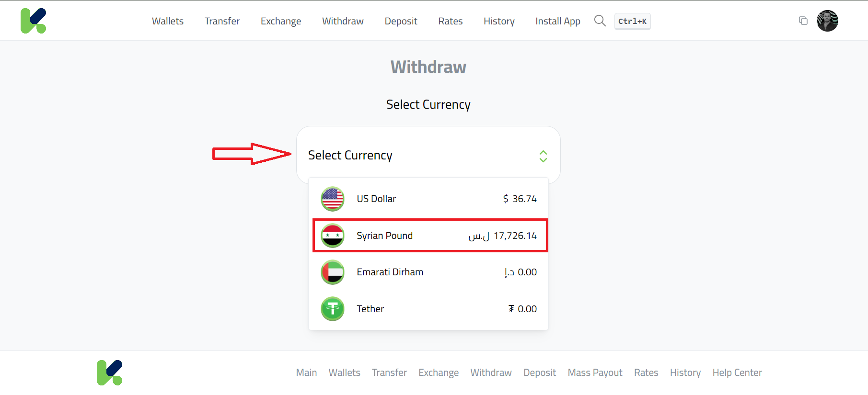Open the Rates page from the top menu
Screen dimensions: 868x395
click(450, 21)
